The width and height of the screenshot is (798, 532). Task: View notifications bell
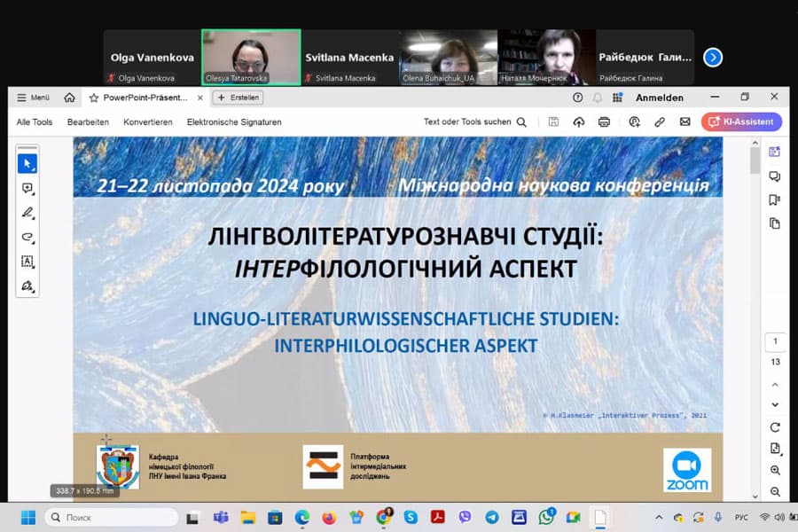coord(598,98)
